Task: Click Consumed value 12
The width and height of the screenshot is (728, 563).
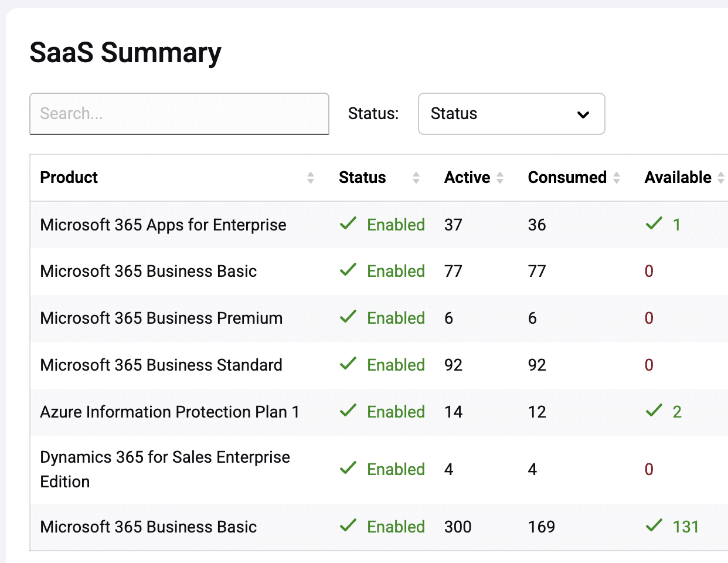Action: (537, 412)
